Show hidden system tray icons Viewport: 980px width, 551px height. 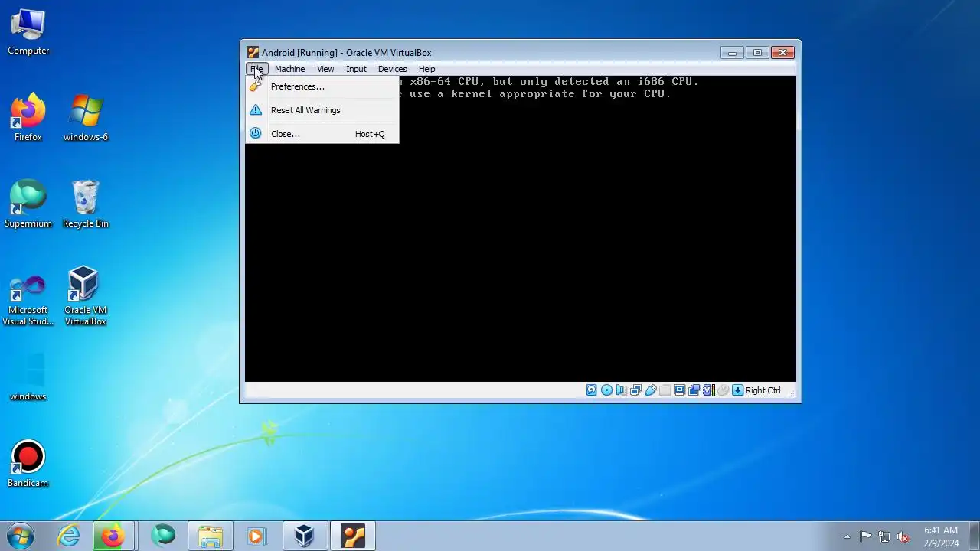pos(847,536)
